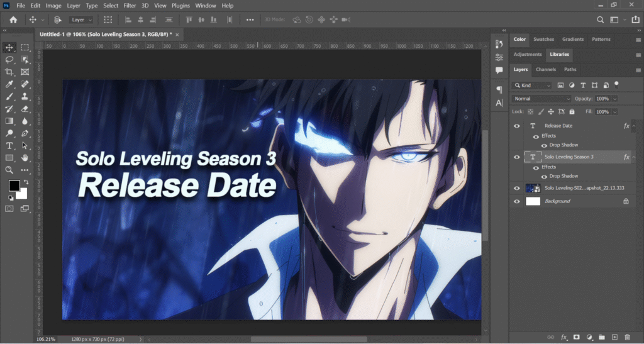The width and height of the screenshot is (644, 344).
Task: Open more alignment options (three dots)
Action: coord(250,19)
